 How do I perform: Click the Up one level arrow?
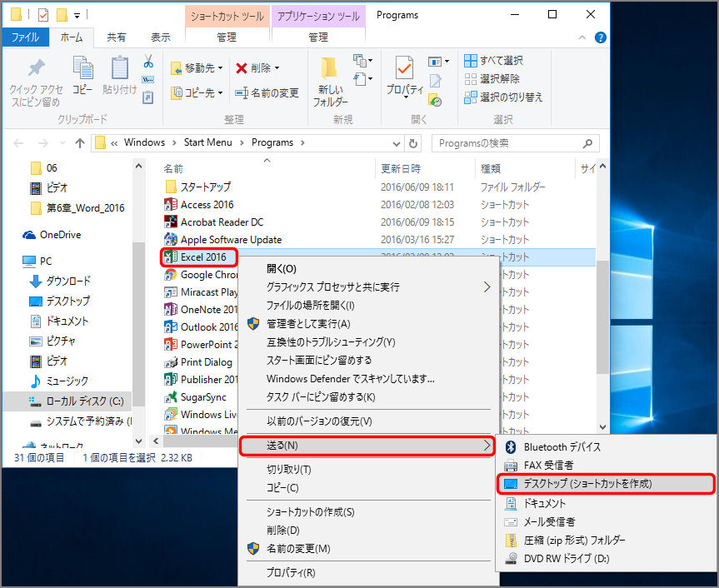80,143
